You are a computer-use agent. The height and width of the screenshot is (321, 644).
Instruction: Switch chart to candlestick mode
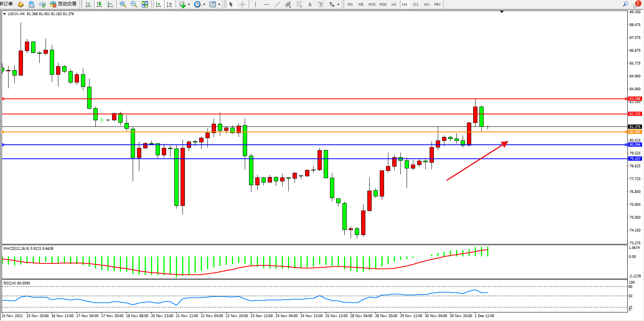tap(99, 4)
